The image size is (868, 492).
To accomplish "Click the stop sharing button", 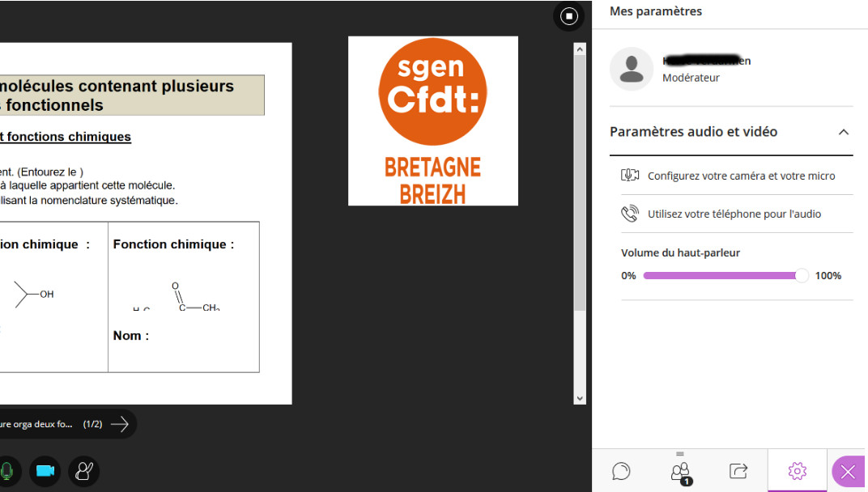I will [569, 16].
